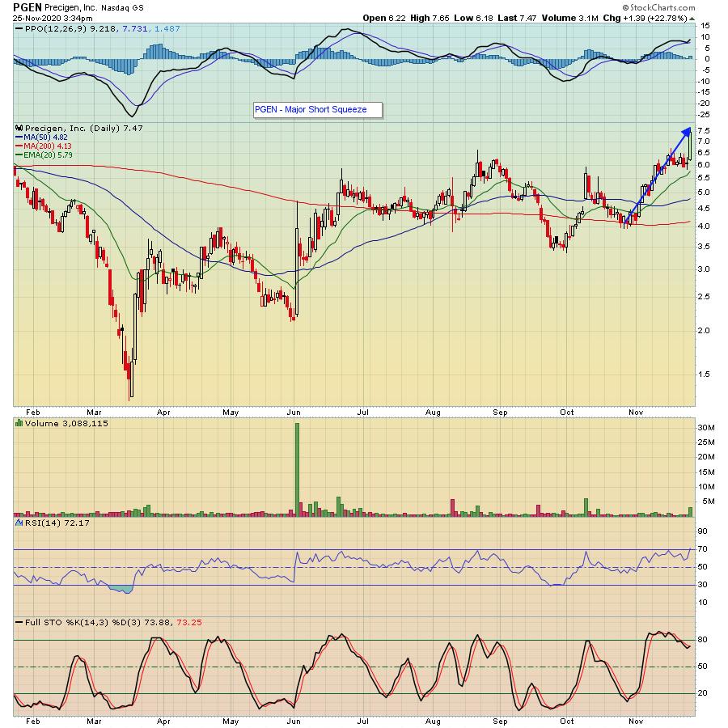This screenshot has height=728, width=728.
Task: Select the green EMA(20) legend line swatch
Action: pyautogui.click(x=19, y=155)
